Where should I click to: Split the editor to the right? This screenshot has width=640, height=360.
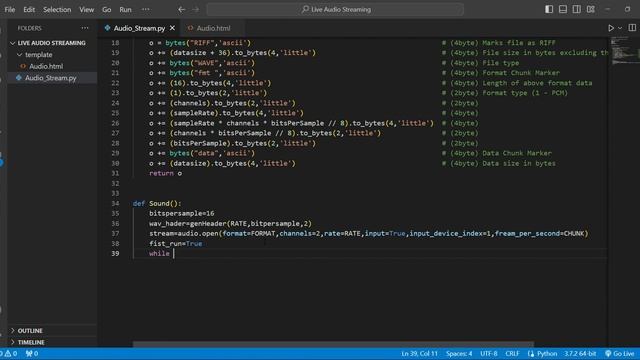coord(632,28)
